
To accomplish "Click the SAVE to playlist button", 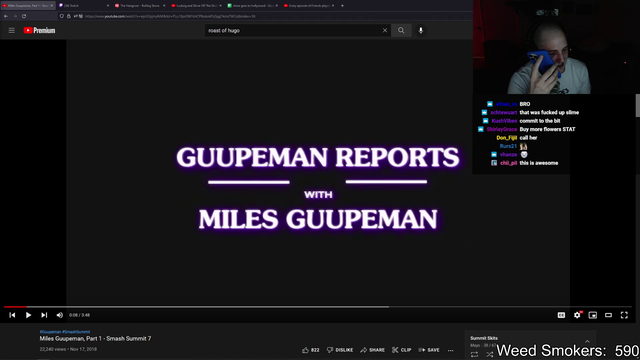I will click(x=429, y=350).
